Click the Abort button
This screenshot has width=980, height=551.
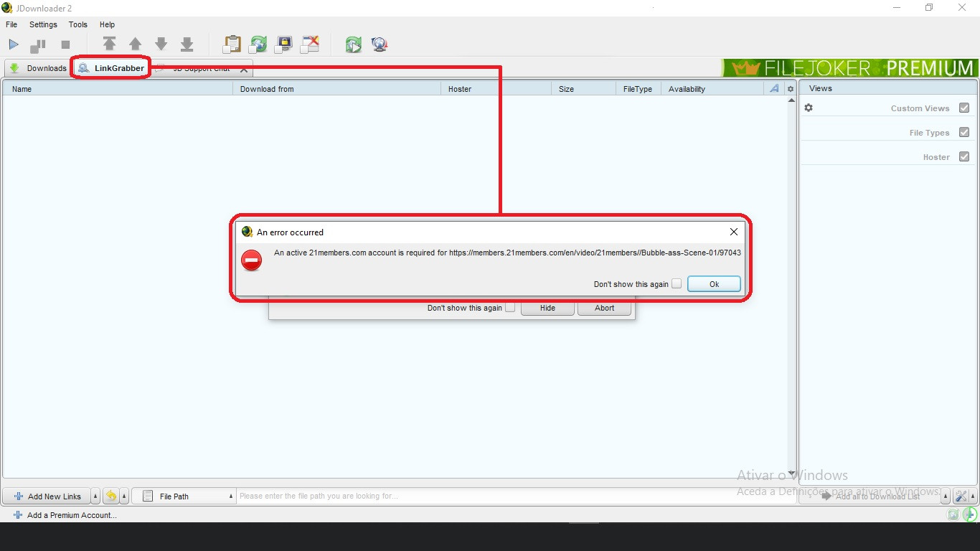point(604,308)
